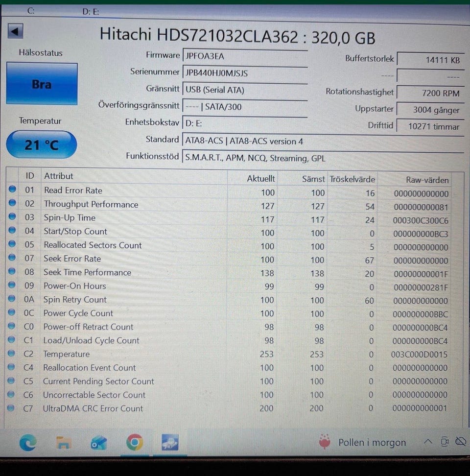Open Microsoft Edge from the taskbar
This screenshot has width=470, height=476.
tap(27, 443)
